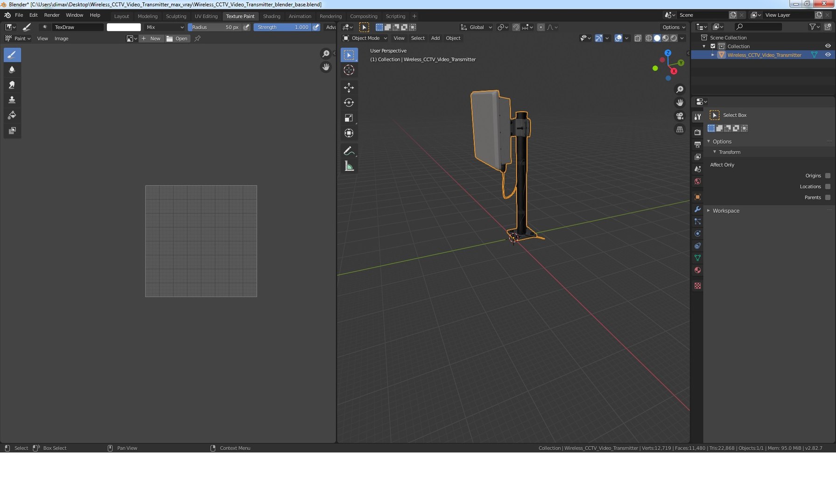Switch to the Shading workspace tab
This screenshot has width=836, height=504.
[271, 16]
